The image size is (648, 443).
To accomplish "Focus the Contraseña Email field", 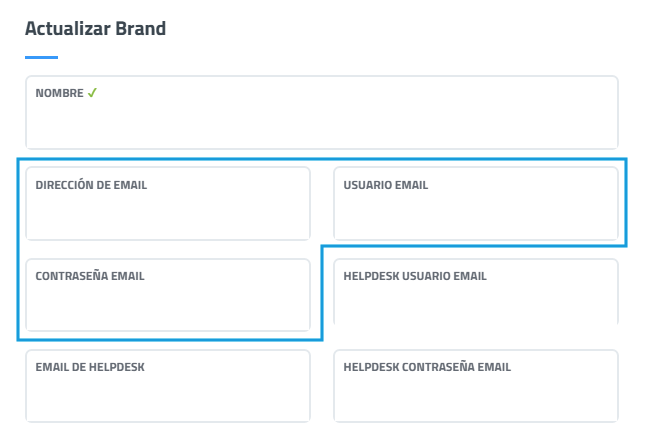I will [167, 304].
